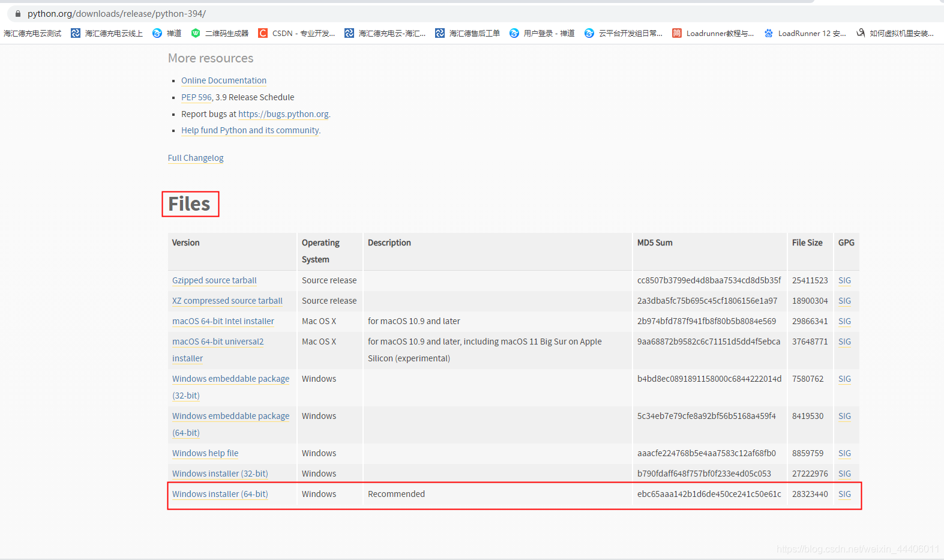Open the 禅道 bookmark
The height and width of the screenshot is (560, 944).
tap(167, 33)
